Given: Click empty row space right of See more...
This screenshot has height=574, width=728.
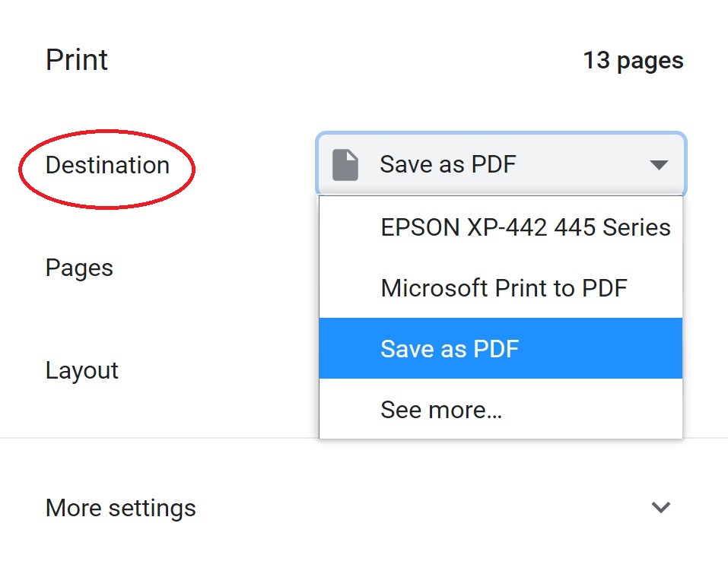Looking at the screenshot, I should coord(592,409).
